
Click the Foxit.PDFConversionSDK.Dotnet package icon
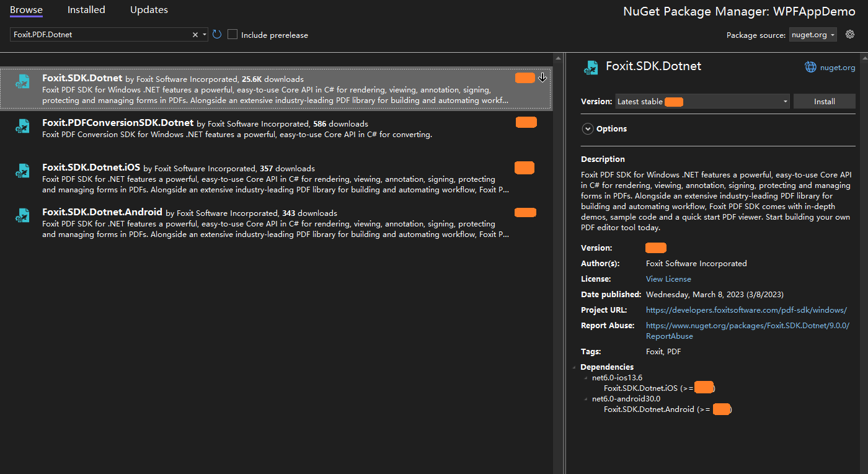23,126
